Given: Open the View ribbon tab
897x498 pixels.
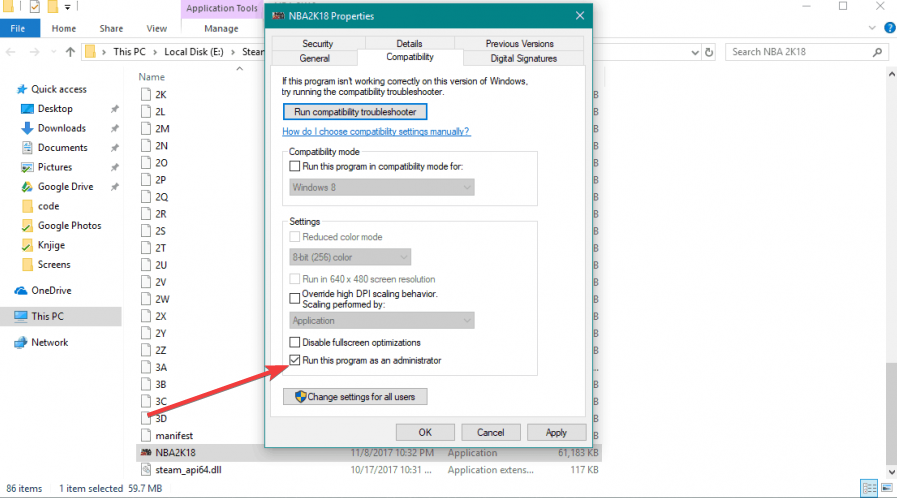Looking at the screenshot, I should 156,28.
